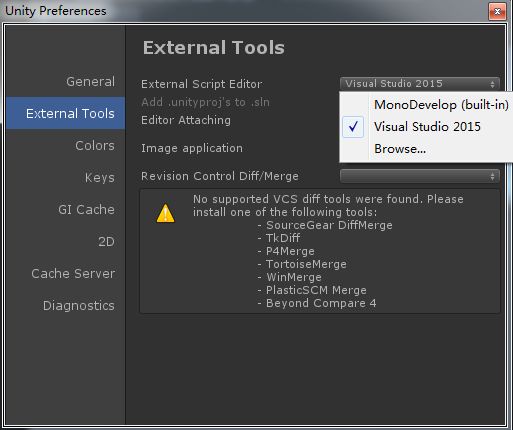Expand the Revision Control Diff/Merge dropdown
The image size is (513, 430).
click(420, 176)
